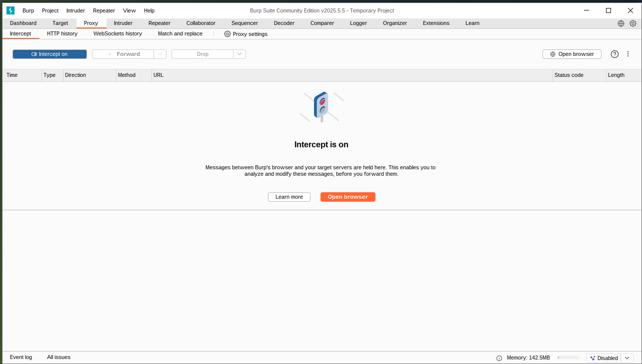Switch to the Extensions tab
This screenshot has height=364, width=642.
pyautogui.click(x=436, y=23)
